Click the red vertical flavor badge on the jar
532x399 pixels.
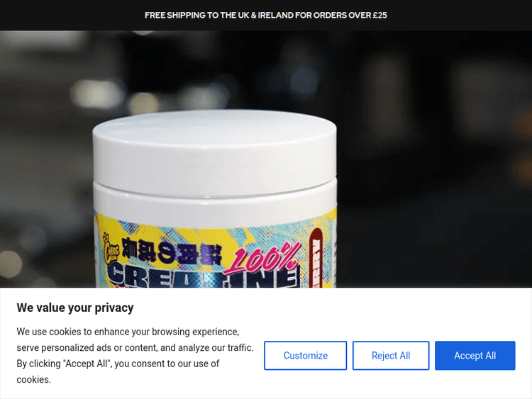pos(316,258)
